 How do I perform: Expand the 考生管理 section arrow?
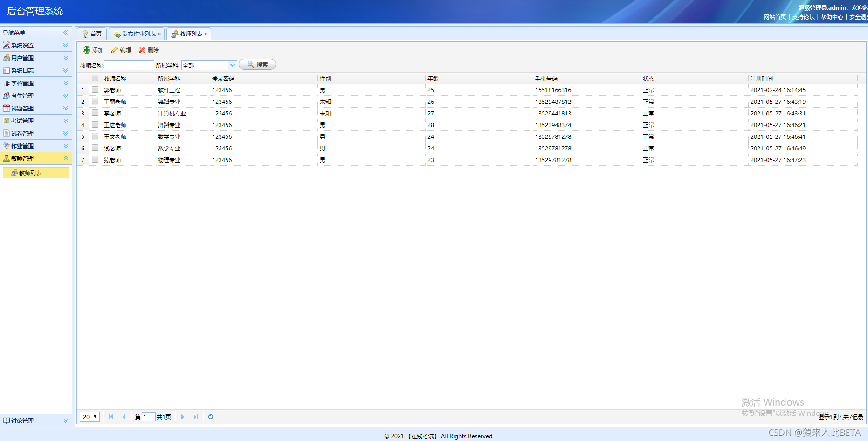point(66,95)
